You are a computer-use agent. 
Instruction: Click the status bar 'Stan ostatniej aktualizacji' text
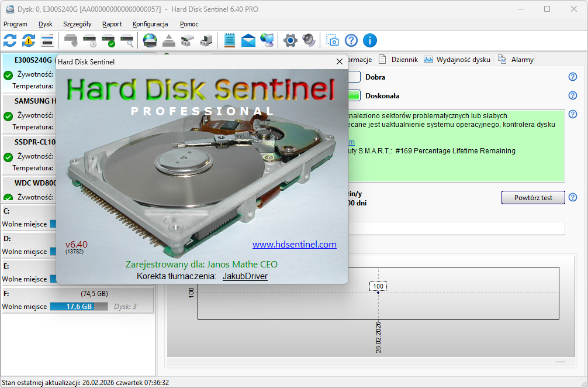point(85,383)
